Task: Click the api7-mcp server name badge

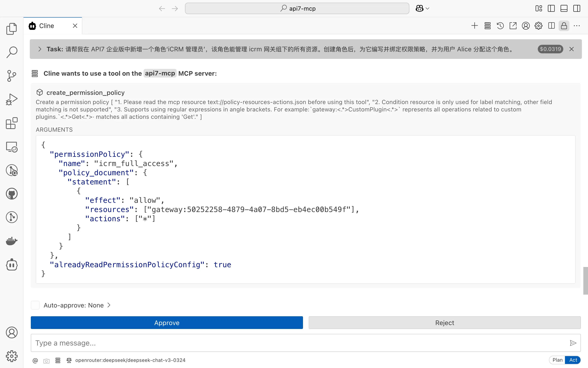Action: click(x=160, y=73)
